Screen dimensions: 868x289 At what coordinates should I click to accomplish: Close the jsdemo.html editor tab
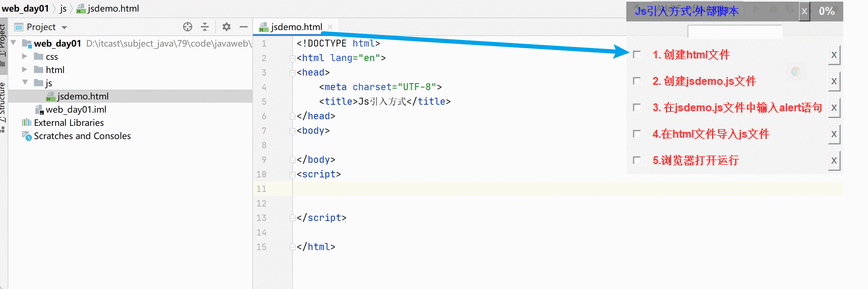click(330, 27)
